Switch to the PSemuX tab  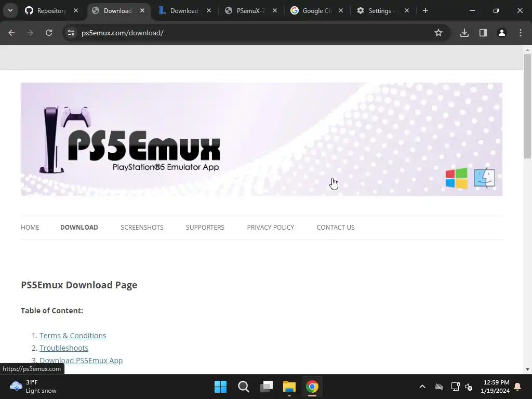click(245, 10)
